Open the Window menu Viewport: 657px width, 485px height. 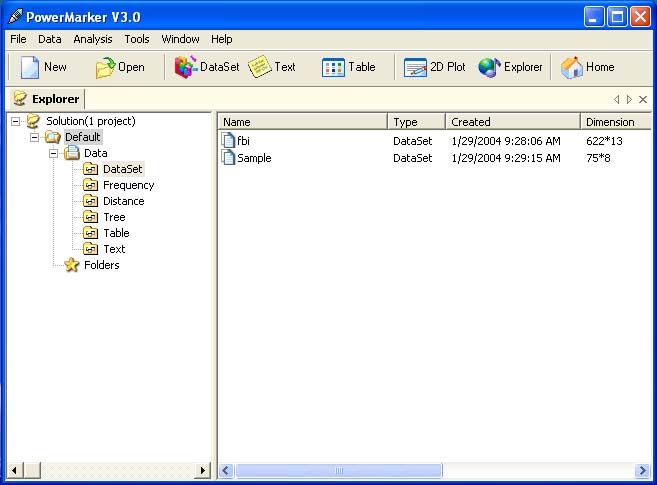(x=181, y=39)
